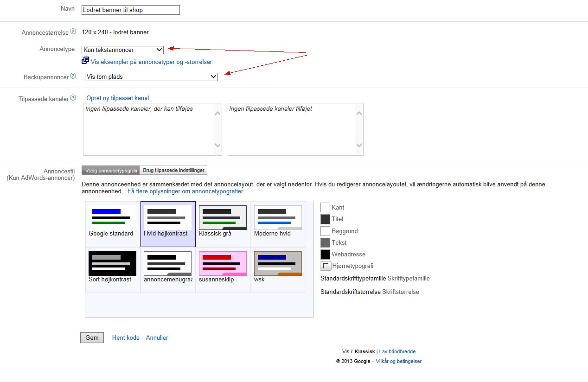Image resolution: width=588 pixels, height=382 pixels.
Task: Select the susannesklip ad style
Action: (223, 267)
